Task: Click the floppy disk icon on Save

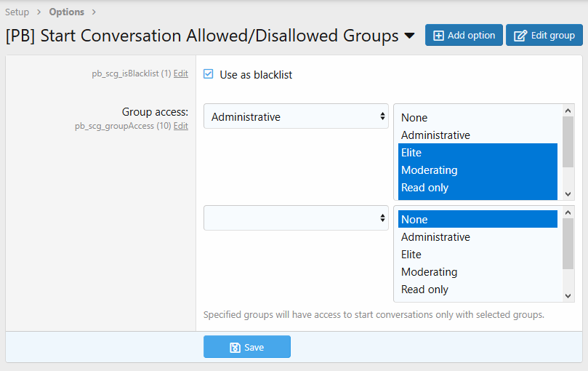Action: [235, 347]
